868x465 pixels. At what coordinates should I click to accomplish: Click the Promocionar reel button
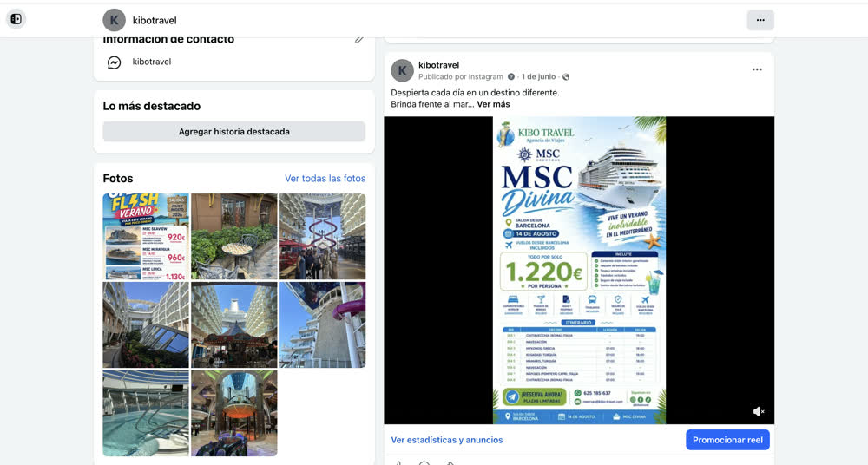(x=727, y=440)
